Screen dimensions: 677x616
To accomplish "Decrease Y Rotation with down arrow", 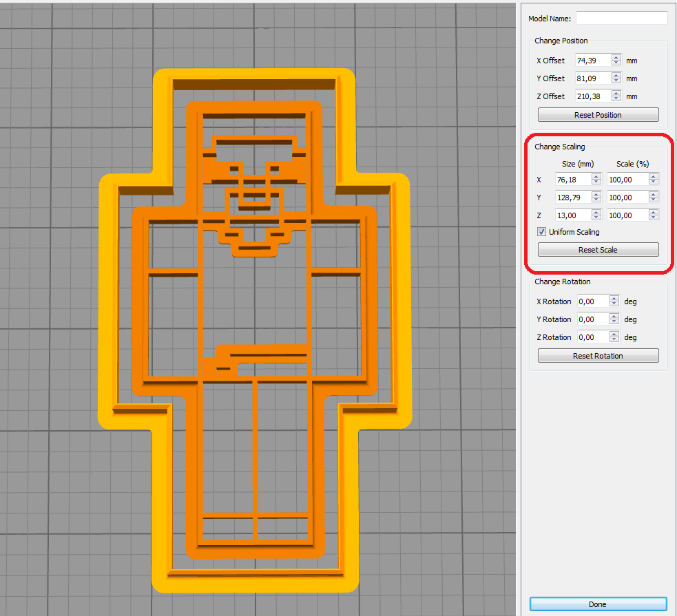I will [614, 322].
